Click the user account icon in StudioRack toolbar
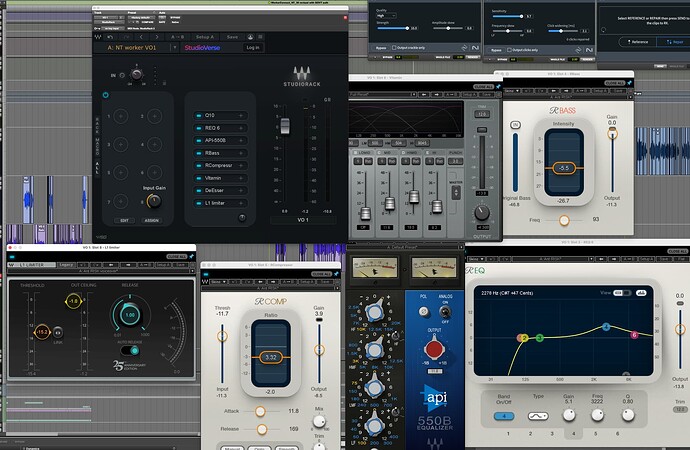Viewport: 690px width, 450px height. coord(250,37)
